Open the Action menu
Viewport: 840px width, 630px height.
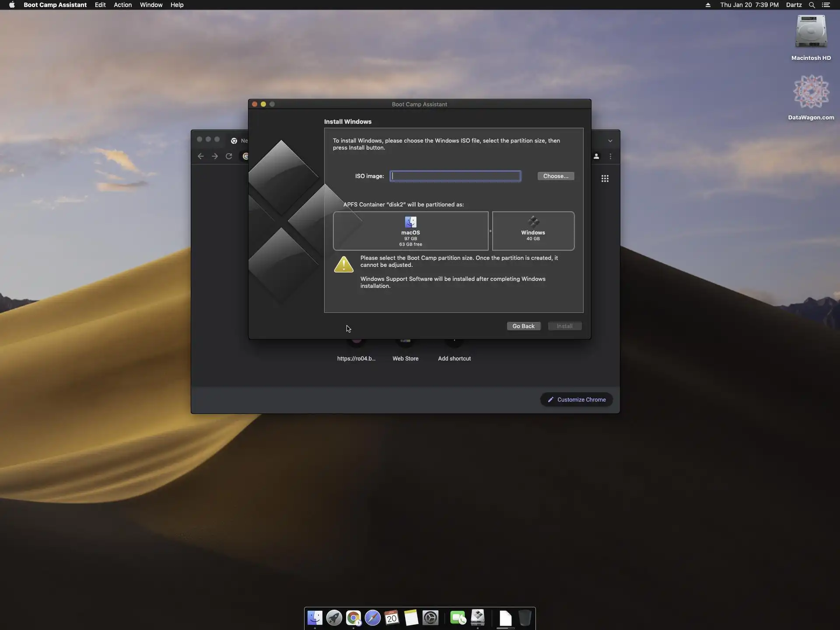click(x=122, y=5)
